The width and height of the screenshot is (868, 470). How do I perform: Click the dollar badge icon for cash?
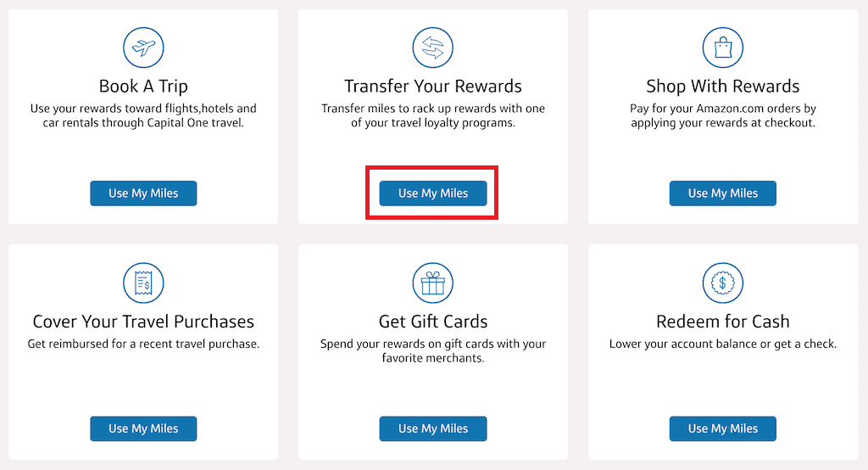(x=723, y=283)
